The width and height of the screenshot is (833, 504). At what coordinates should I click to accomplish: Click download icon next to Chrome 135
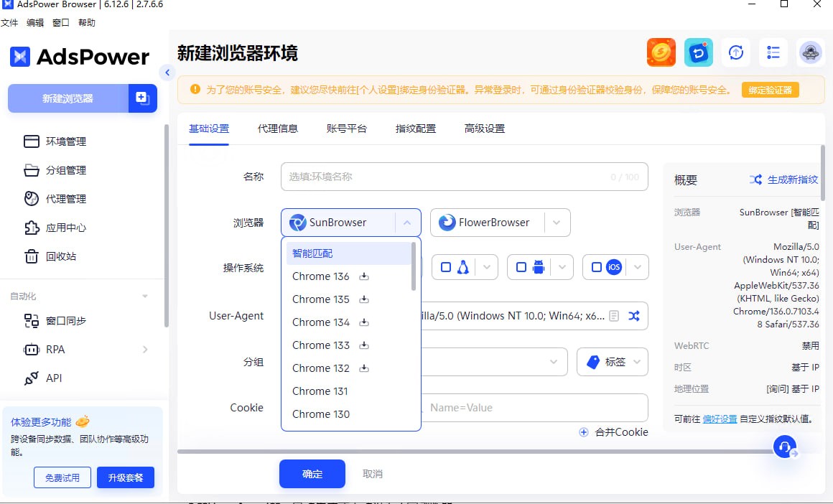tap(364, 299)
